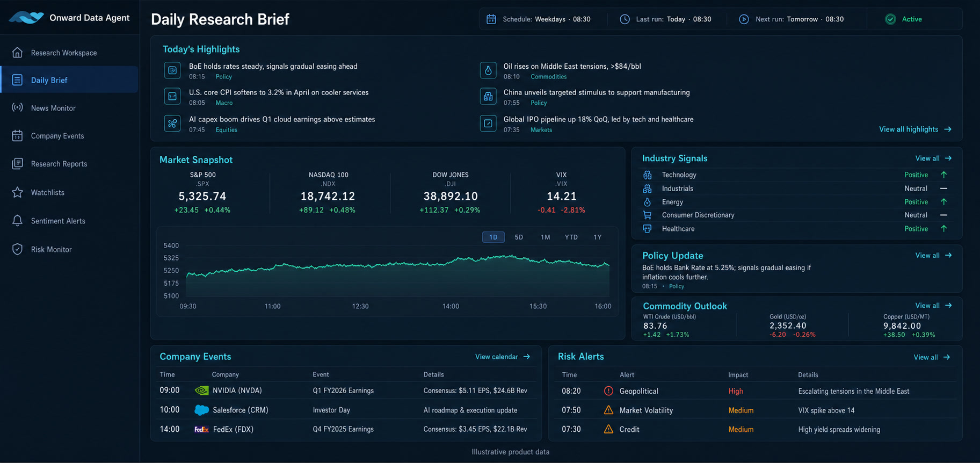Open View calendar link
980x463 pixels.
[x=503, y=357]
